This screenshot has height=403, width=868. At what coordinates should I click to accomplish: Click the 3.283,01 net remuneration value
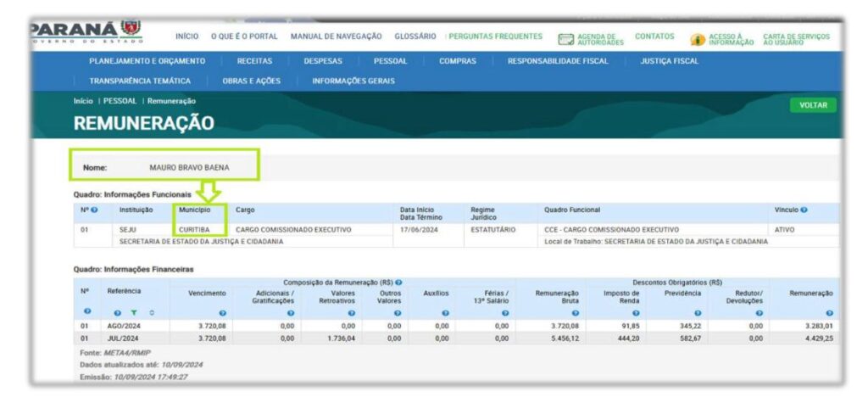click(x=818, y=326)
